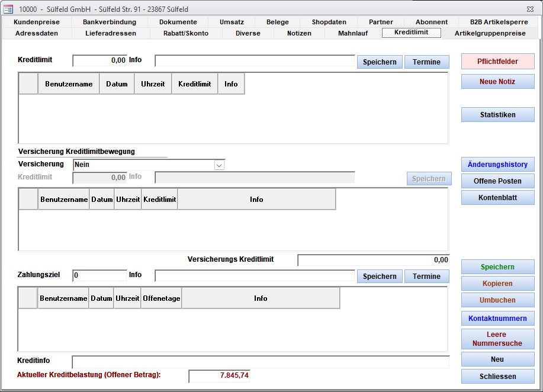
Task: Save the Zahlungsziel with Speichern
Action: tap(380, 277)
